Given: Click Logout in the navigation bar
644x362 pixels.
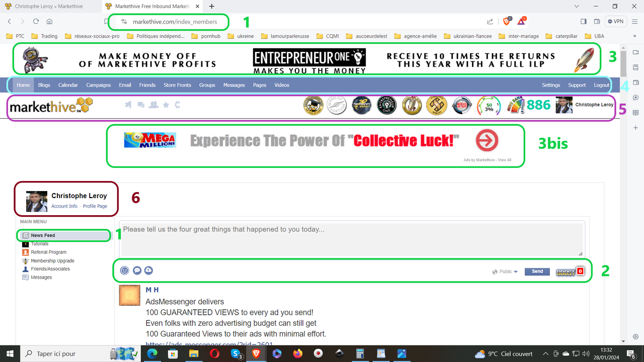Looking at the screenshot, I should (601, 85).
